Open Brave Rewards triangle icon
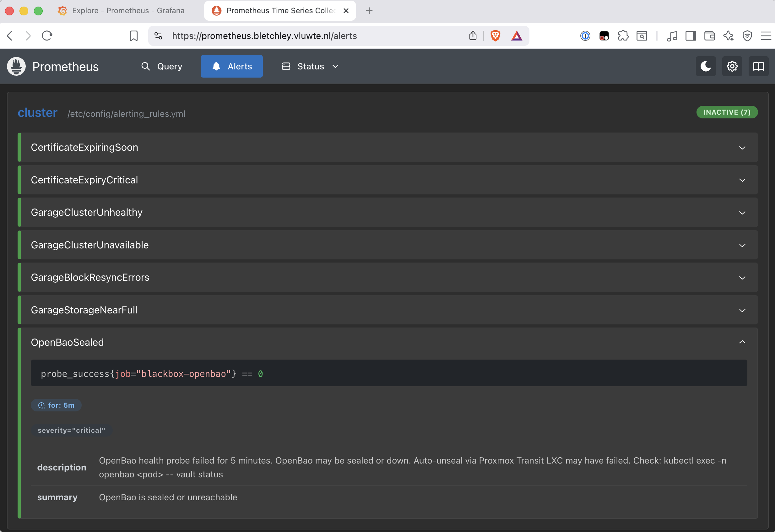This screenshot has height=532, width=775. (517, 36)
